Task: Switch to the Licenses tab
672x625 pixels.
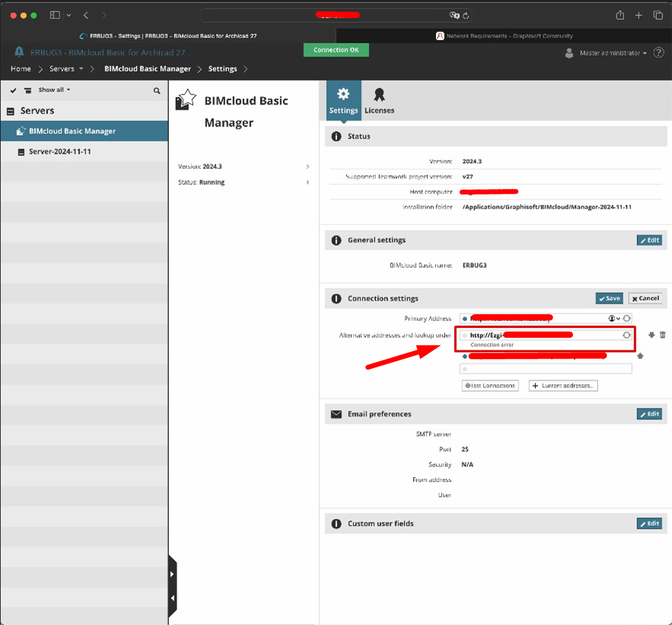Action: [379, 101]
